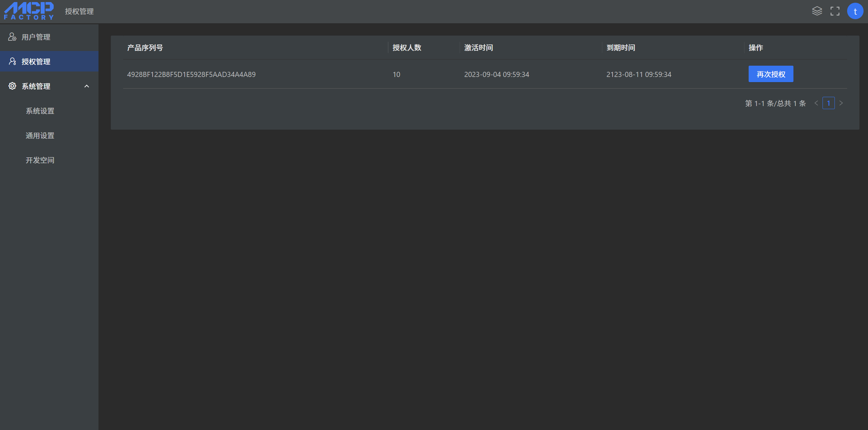Screen dimensions: 868x430
Task: Click the 到期时间 column header
Action: 621,48
